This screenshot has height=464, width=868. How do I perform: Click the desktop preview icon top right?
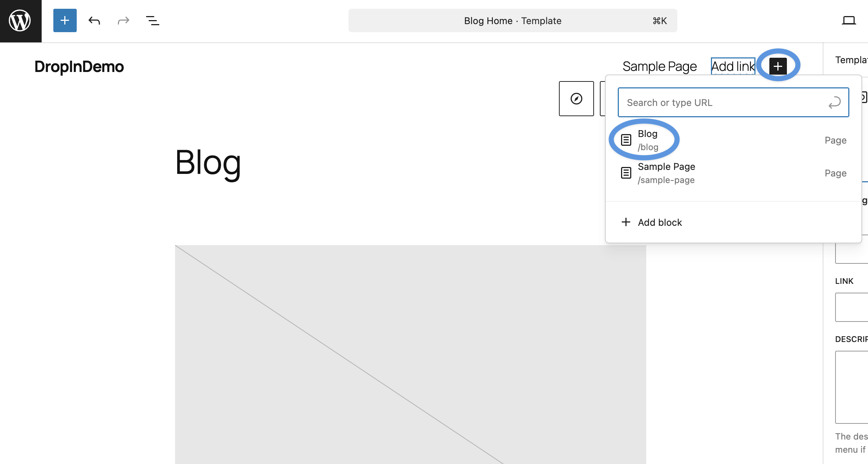coord(849,20)
